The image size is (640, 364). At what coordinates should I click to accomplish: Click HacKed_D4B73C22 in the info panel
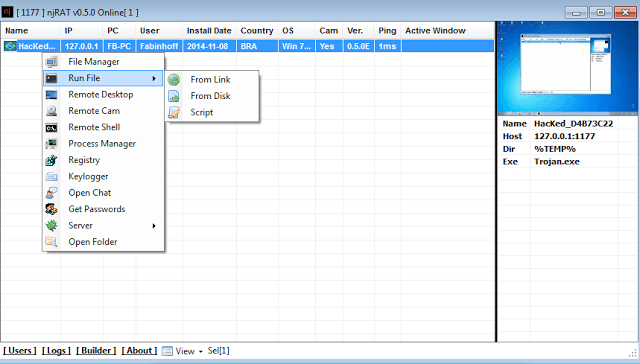573,124
